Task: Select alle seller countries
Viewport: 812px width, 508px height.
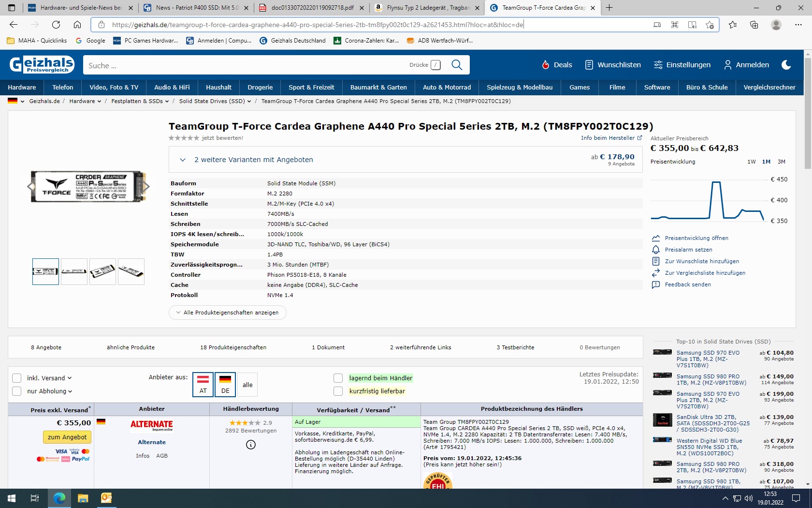Action: pyautogui.click(x=247, y=385)
